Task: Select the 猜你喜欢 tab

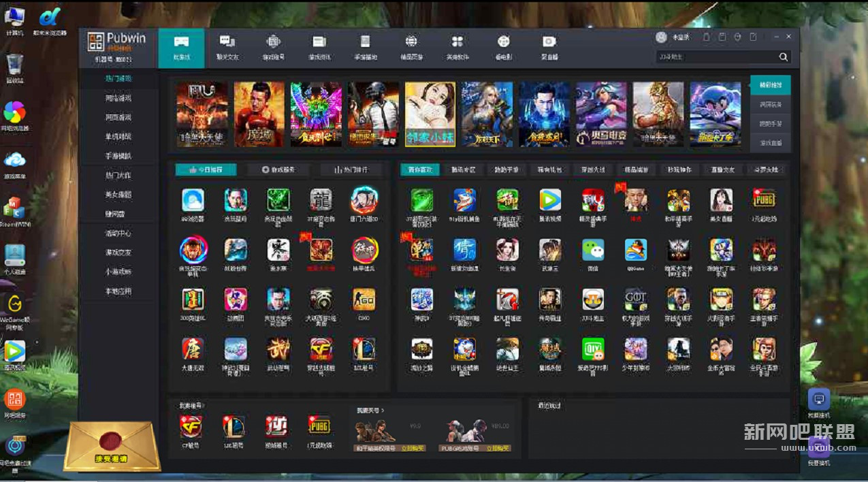Action: point(419,170)
